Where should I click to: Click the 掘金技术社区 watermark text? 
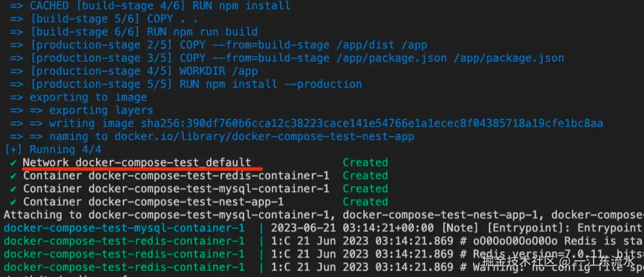click(518, 261)
